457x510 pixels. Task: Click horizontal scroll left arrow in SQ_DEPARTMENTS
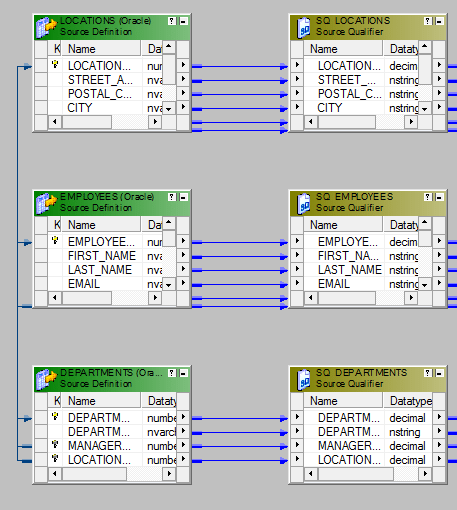pyautogui.click(x=311, y=473)
